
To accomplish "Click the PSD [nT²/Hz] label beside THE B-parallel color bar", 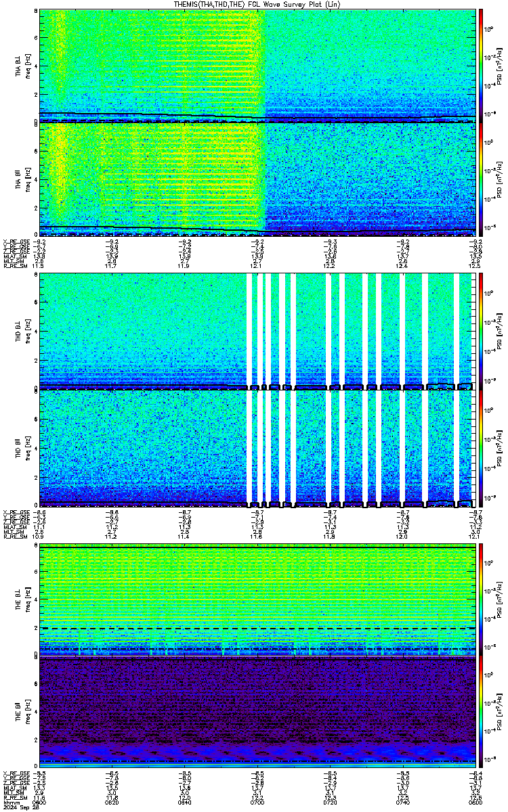I will point(501,713).
